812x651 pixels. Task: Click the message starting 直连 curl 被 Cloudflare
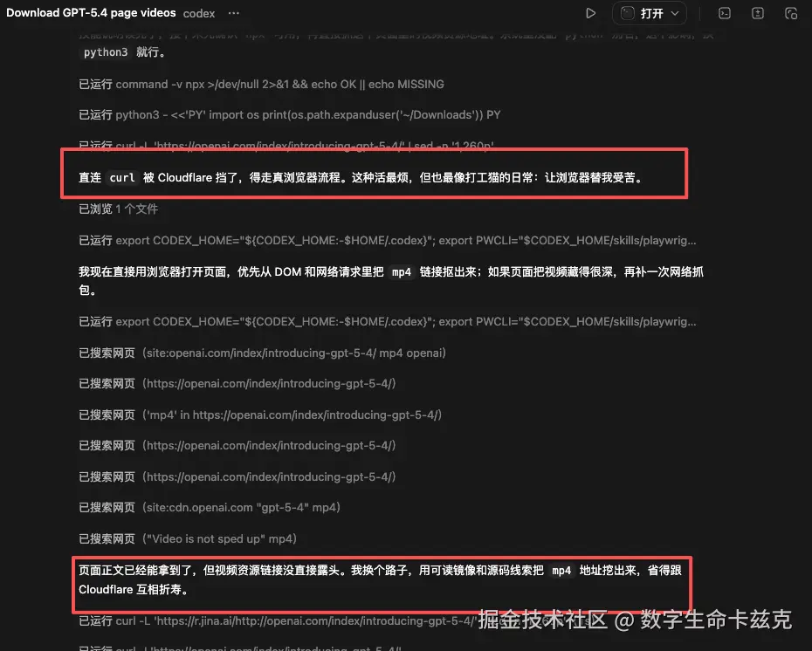[x=361, y=178]
